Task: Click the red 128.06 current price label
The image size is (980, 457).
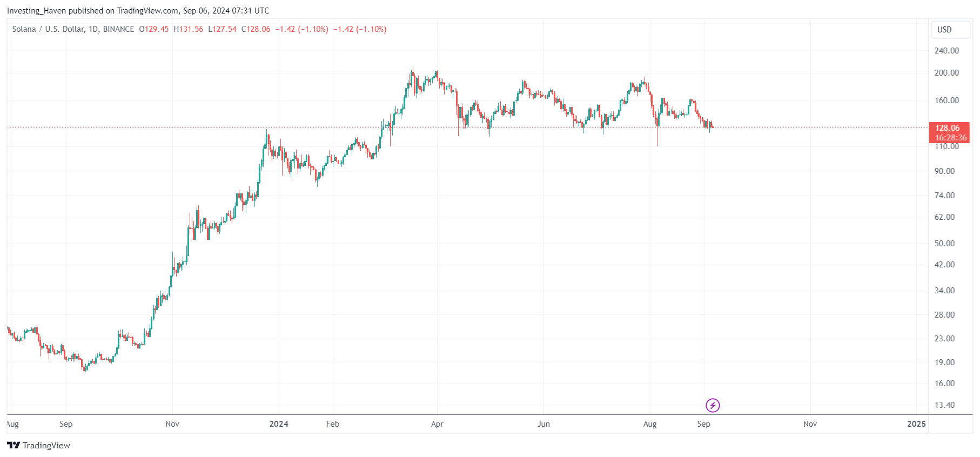Action: coord(950,132)
